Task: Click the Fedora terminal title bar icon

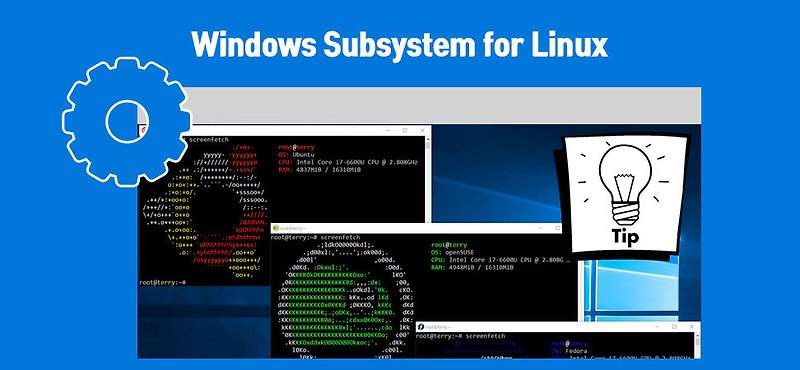Action: (x=421, y=327)
